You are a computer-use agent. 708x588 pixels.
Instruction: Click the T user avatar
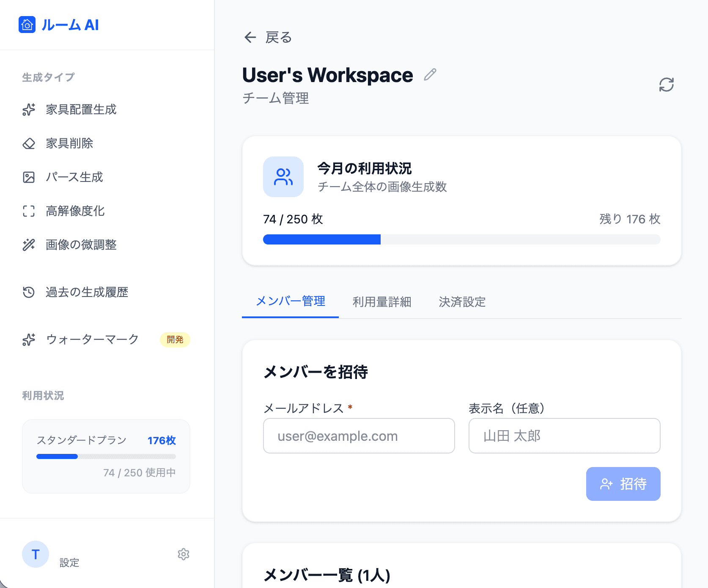[x=36, y=554]
